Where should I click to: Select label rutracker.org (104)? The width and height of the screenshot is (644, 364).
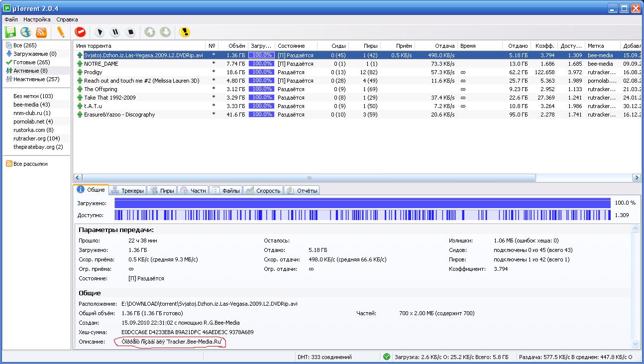pyautogui.click(x=37, y=138)
